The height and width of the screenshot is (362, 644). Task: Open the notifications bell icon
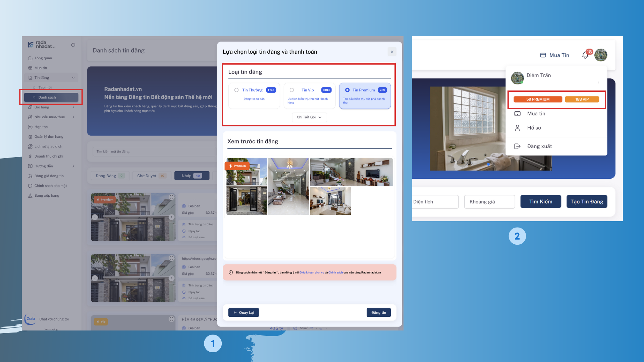coord(585,55)
